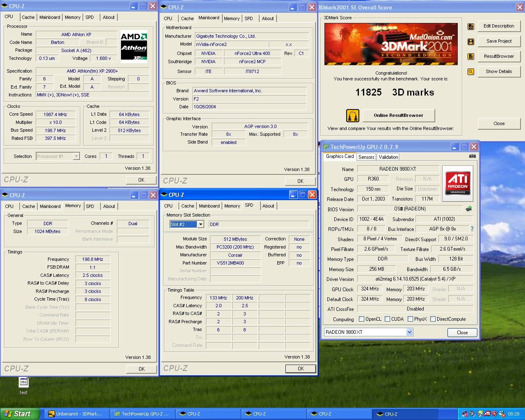
Task: Click the speaker volume tray icon
Action: pyautogui.click(x=472, y=414)
